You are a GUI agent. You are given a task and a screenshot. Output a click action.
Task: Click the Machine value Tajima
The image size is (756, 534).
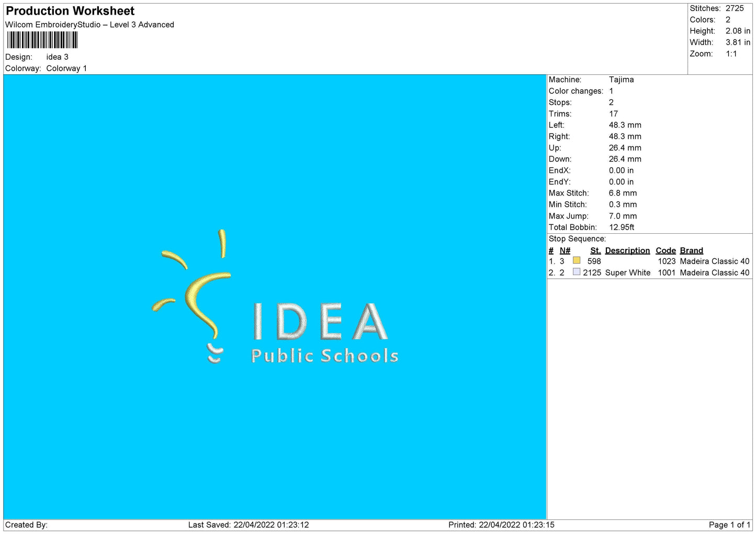pos(622,79)
